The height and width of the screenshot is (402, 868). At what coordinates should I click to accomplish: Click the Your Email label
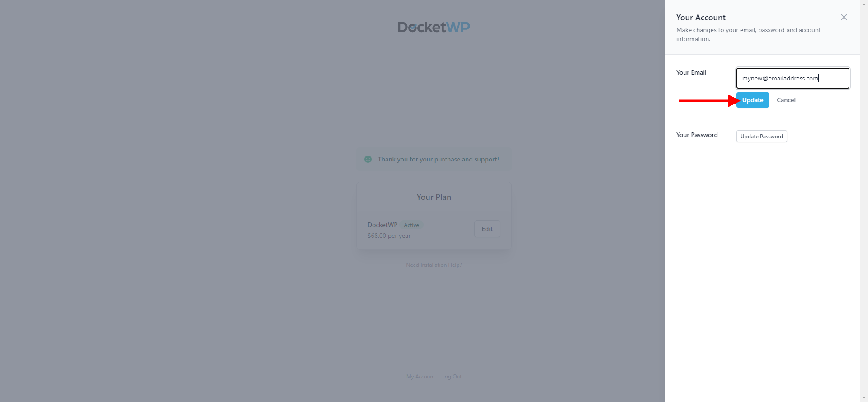[x=691, y=72]
